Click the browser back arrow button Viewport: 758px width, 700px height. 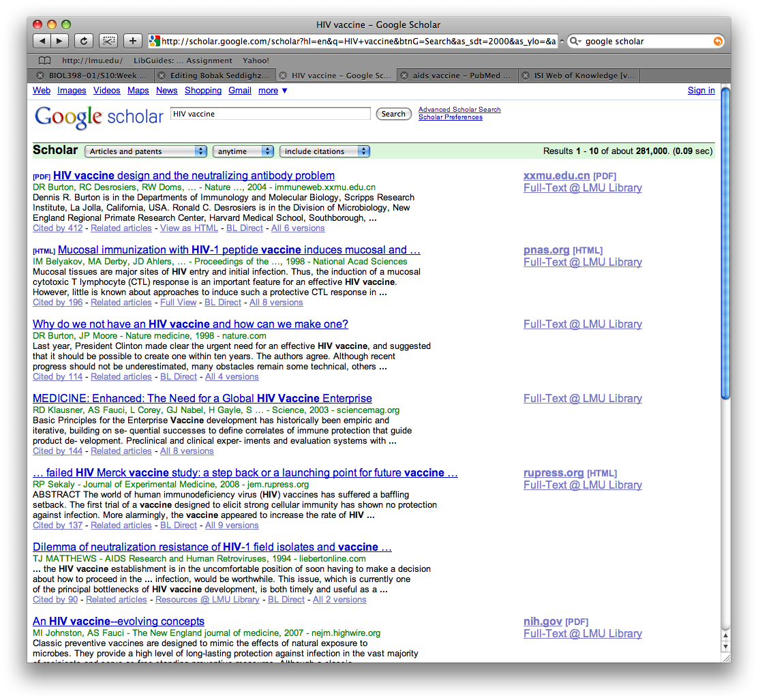click(42, 41)
